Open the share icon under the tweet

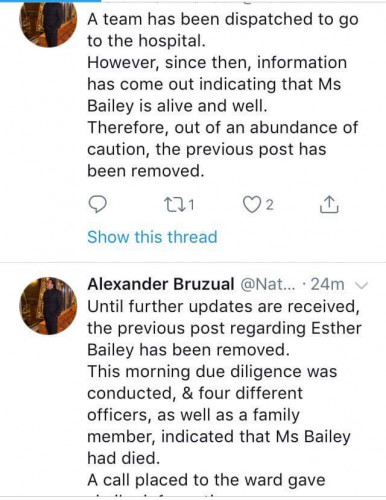click(329, 204)
